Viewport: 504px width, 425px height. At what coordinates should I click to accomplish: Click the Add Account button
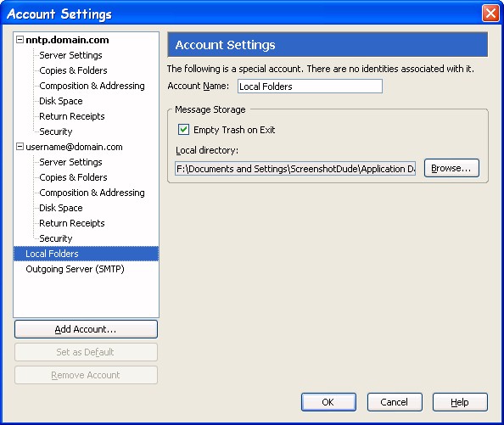(86, 329)
